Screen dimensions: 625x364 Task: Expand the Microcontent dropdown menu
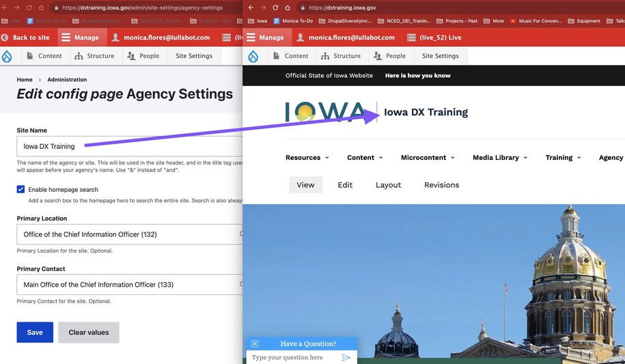click(428, 158)
